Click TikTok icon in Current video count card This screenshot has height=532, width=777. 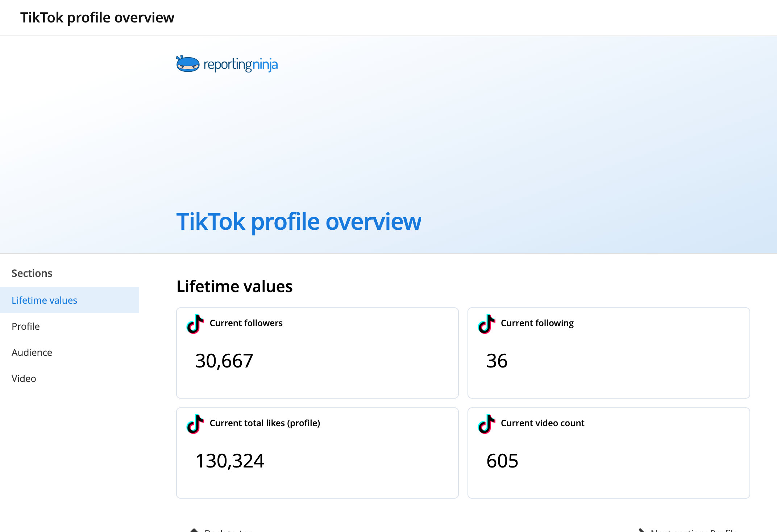point(486,424)
